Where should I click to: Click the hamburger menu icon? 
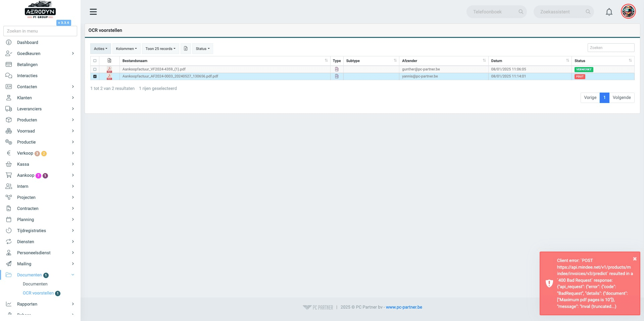[x=93, y=12]
